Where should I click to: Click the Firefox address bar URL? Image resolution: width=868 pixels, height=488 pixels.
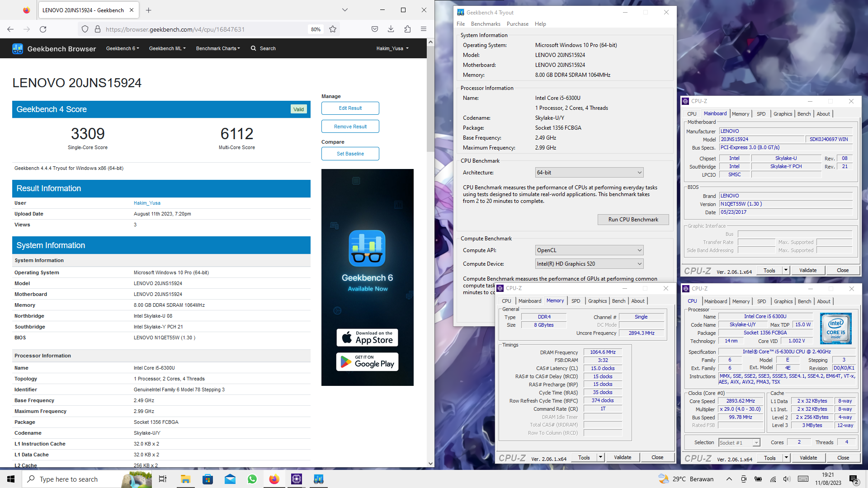tap(175, 29)
